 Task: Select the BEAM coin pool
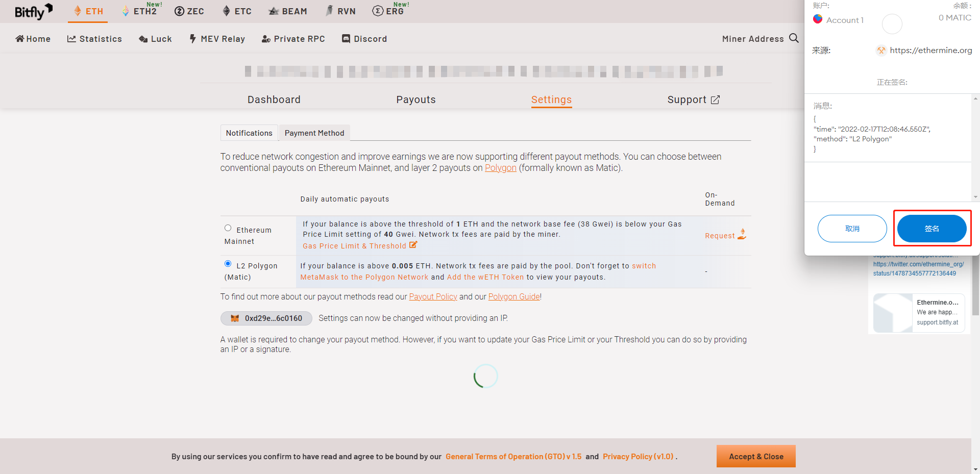pyautogui.click(x=288, y=11)
